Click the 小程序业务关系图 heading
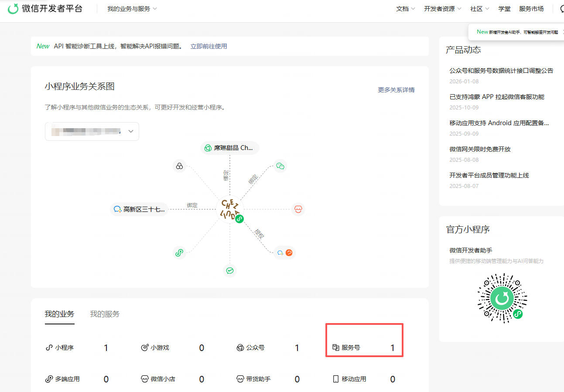The width and height of the screenshot is (564, 392). coord(79,86)
